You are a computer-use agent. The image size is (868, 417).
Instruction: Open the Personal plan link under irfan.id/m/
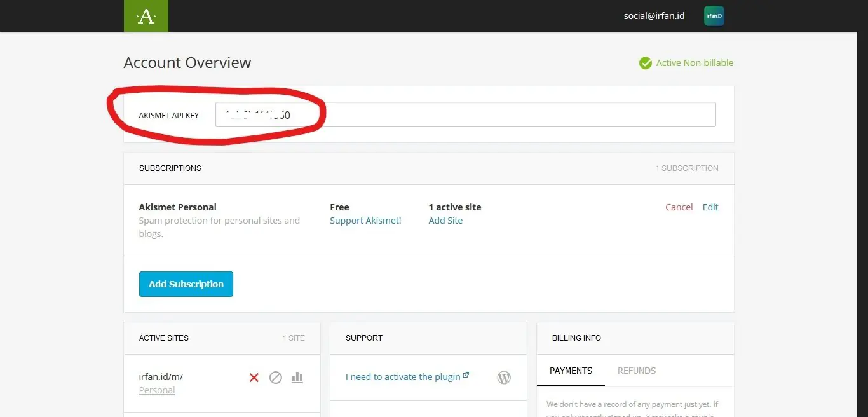coord(156,390)
